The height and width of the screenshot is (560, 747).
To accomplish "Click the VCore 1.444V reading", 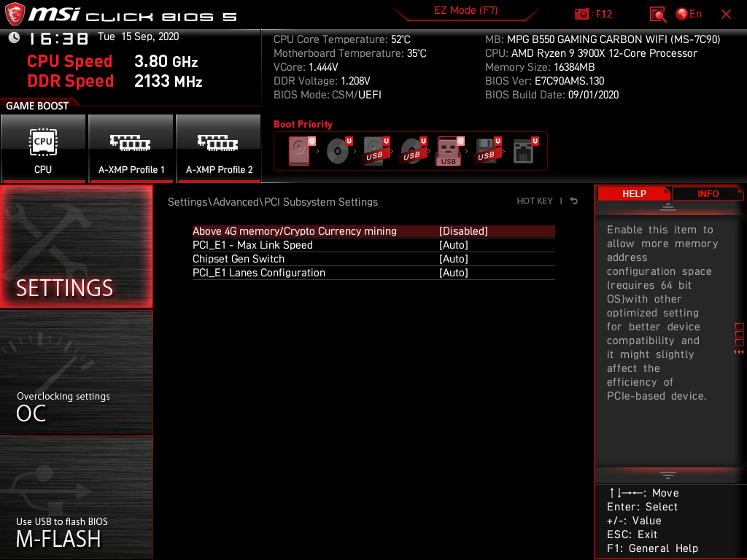I will click(x=306, y=67).
